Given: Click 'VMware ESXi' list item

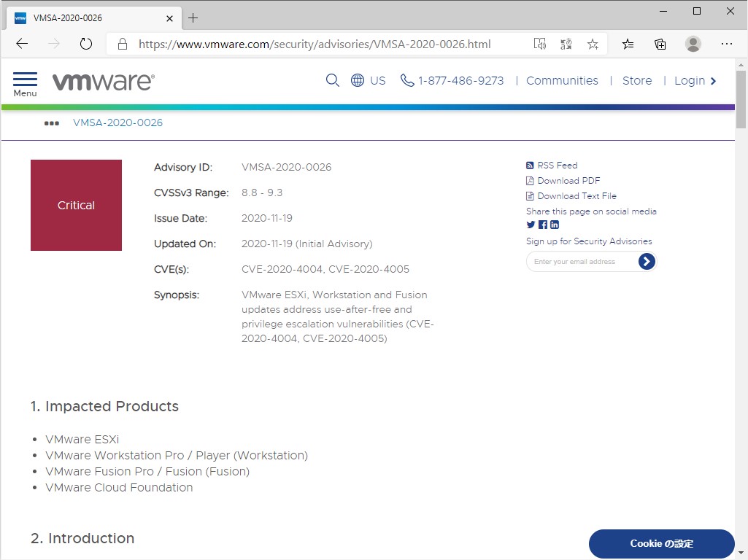Looking at the screenshot, I should (82, 440).
